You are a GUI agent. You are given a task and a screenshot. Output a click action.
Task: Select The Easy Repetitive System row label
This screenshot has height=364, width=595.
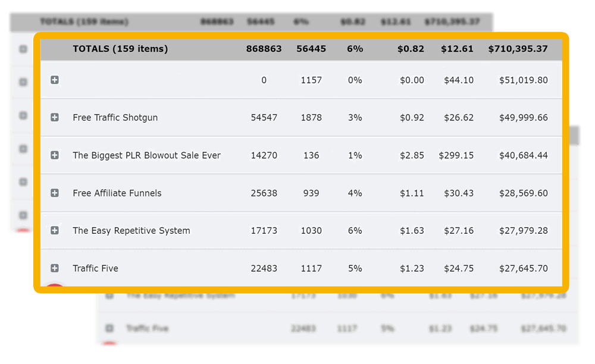click(x=131, y=231)
